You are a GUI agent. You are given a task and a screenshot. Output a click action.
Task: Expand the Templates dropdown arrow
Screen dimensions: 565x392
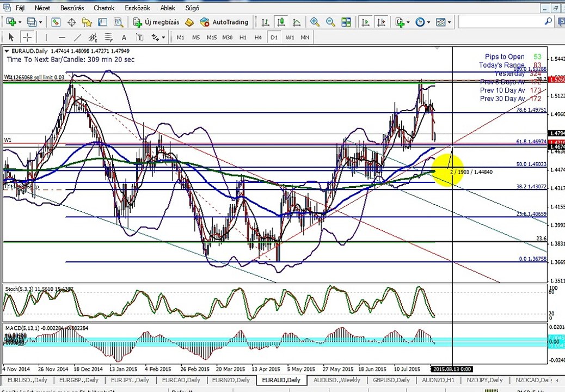(x=450, y=22)
